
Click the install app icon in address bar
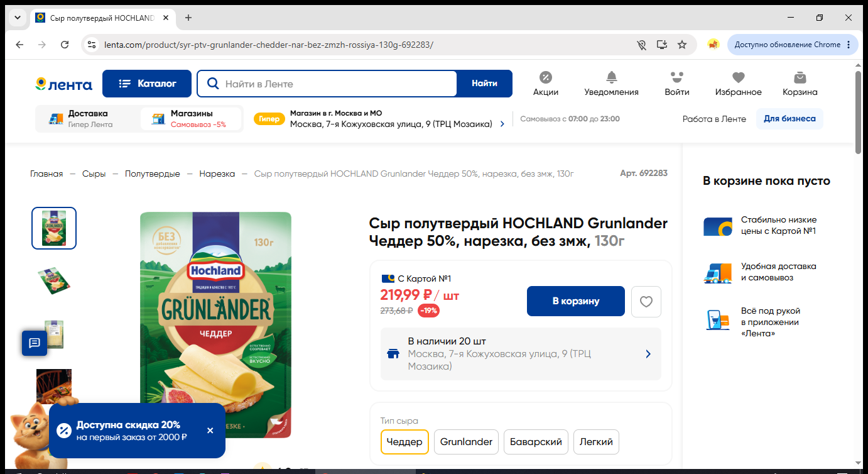[x=661, y=45]
